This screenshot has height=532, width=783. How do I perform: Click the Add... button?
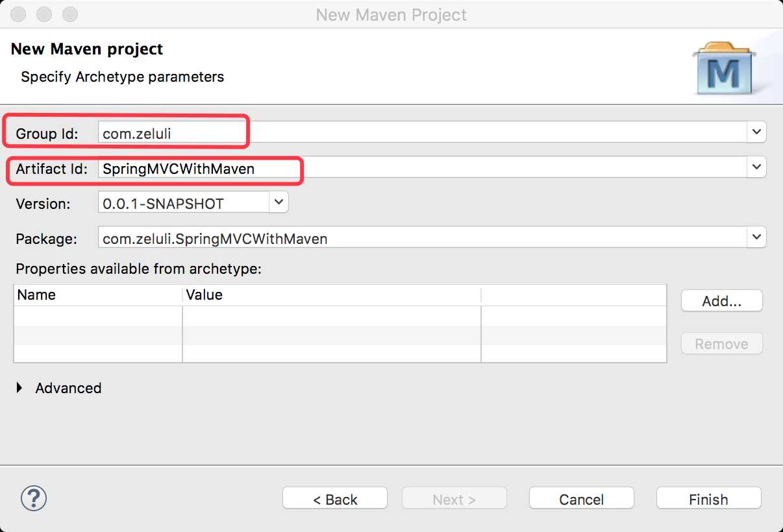[x=721, y=300]
